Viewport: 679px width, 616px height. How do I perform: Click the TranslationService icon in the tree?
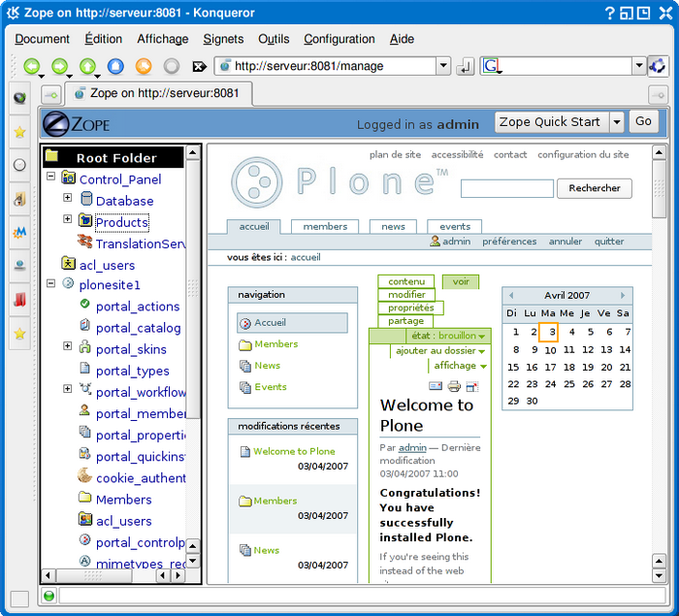[85, 242]
